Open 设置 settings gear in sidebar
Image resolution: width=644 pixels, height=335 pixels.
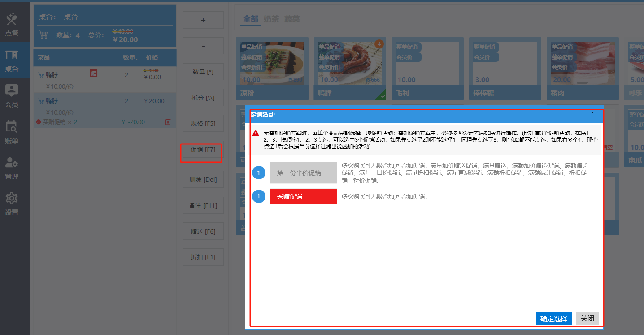[12, 204]
